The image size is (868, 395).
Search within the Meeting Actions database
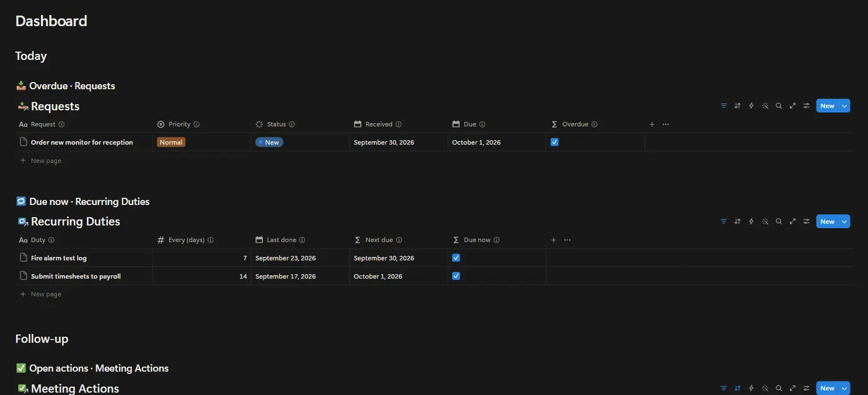tap(779, 388)
